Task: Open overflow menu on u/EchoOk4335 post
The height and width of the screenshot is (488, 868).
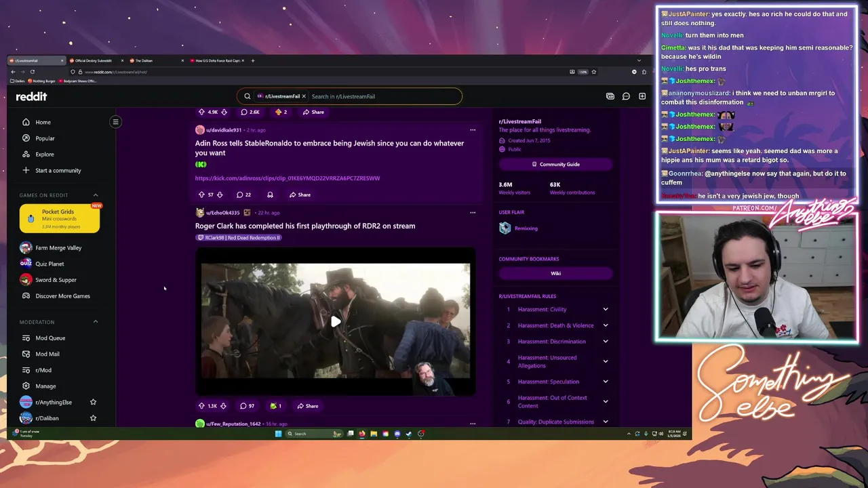Action: click(x=473, y=212)
